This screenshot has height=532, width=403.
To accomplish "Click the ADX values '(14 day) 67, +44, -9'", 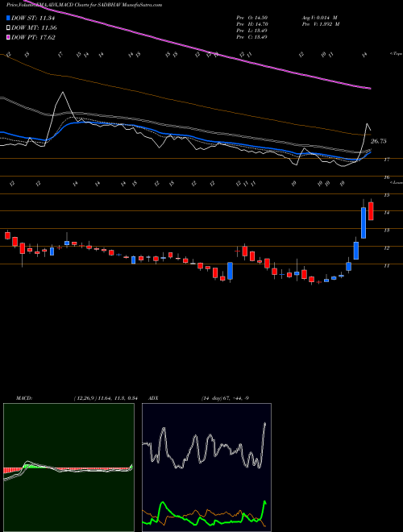I will coord(225,398).
